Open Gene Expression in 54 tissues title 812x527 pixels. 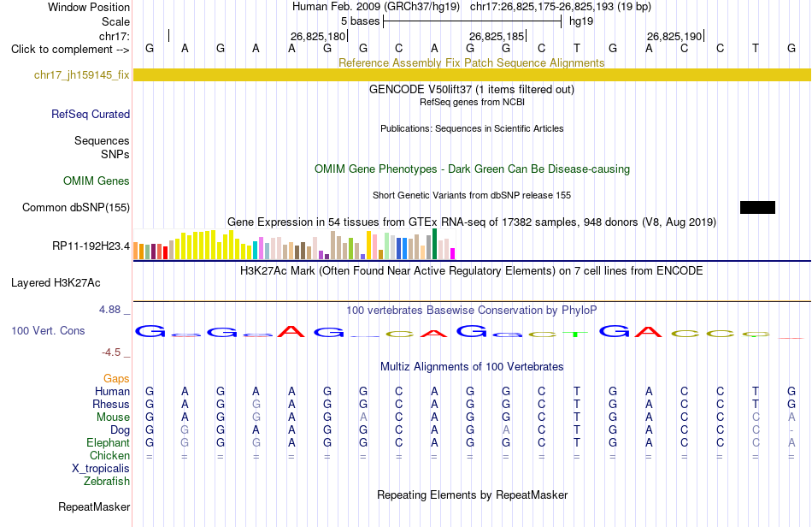pos(471,222)
